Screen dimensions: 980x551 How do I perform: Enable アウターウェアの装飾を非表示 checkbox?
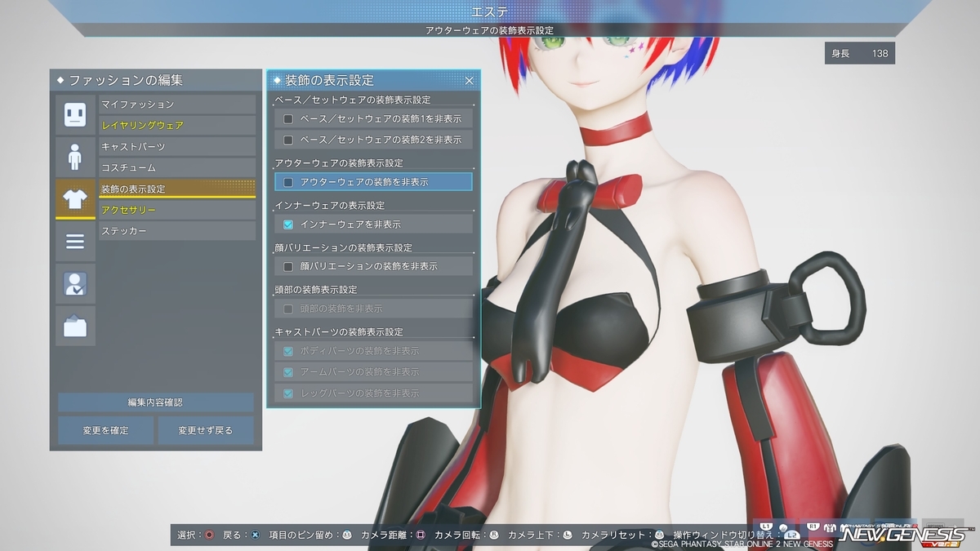pos(287,182)
